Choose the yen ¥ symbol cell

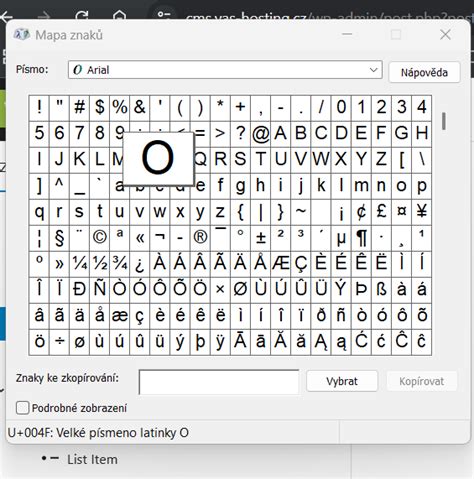pyautogui.click(x=422, y=212)
